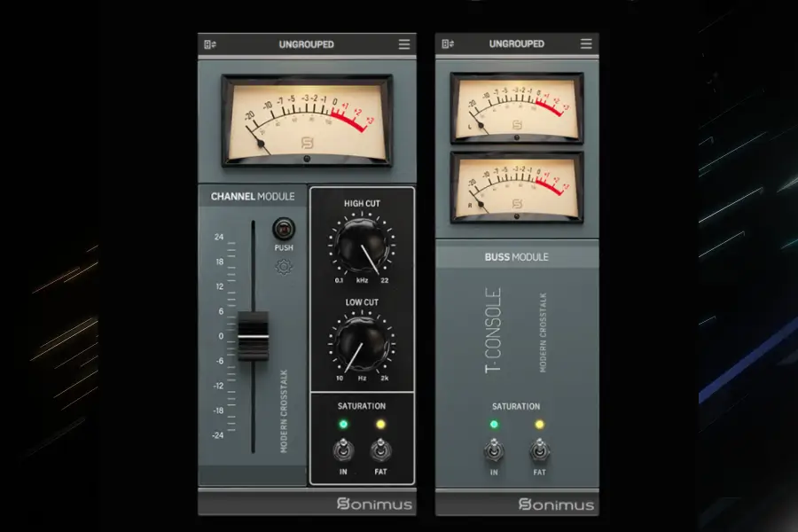Click the HIGH CUT knob

[362, 246]
